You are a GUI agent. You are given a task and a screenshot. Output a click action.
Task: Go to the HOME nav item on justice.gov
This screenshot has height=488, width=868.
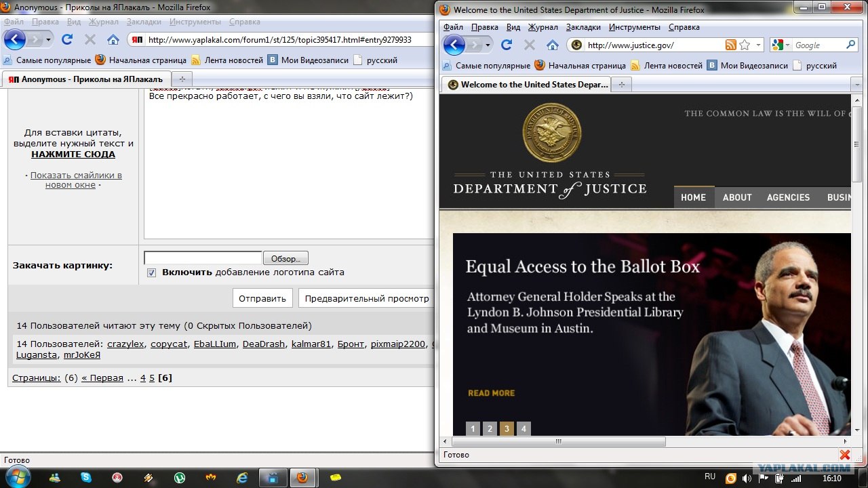tap(694, 197)
